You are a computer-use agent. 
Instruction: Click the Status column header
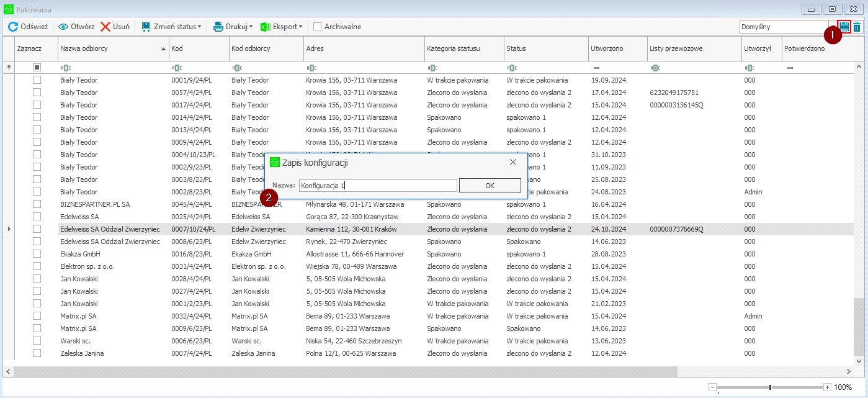[x=545, y=48]
